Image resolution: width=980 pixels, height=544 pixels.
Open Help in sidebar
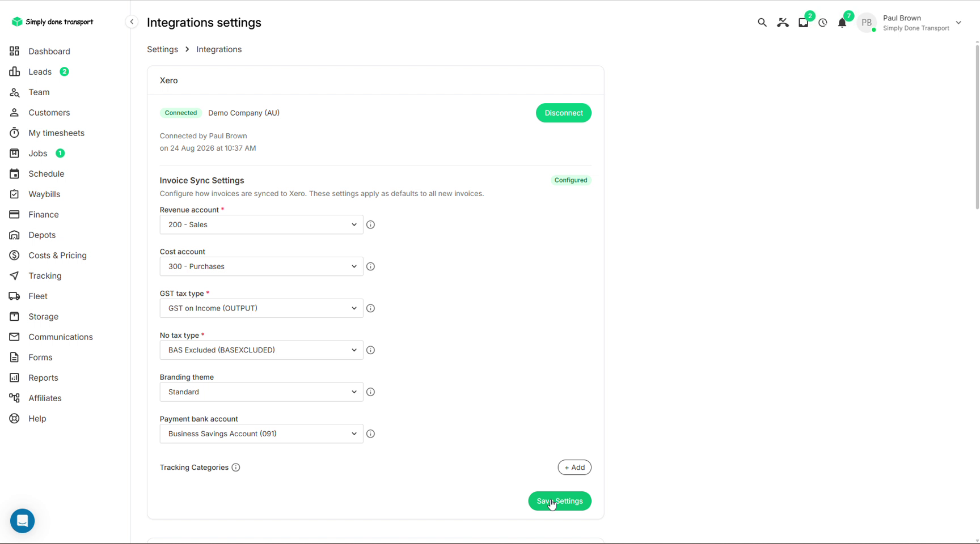click(x=37, y=418)
